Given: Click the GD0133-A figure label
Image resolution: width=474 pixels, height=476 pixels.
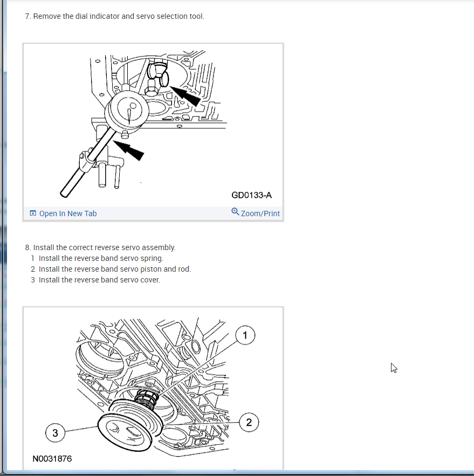Looking at the screenshot, I should pos(251,195).
